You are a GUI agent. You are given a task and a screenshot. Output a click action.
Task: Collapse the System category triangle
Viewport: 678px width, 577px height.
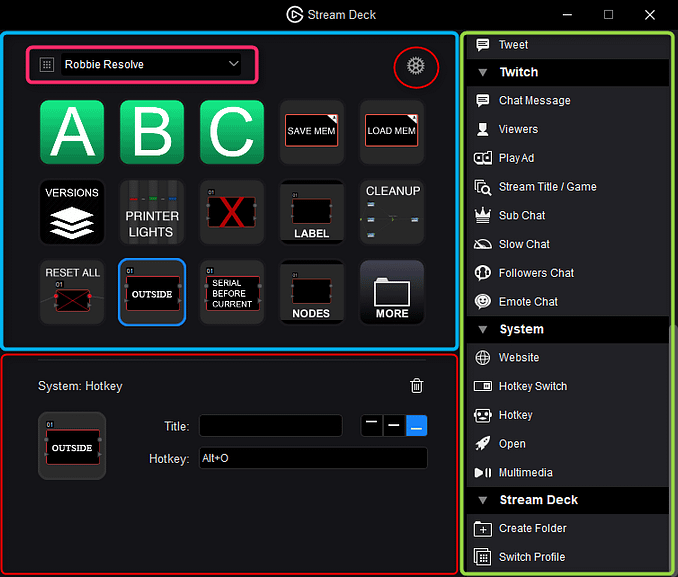pos(483,330)
